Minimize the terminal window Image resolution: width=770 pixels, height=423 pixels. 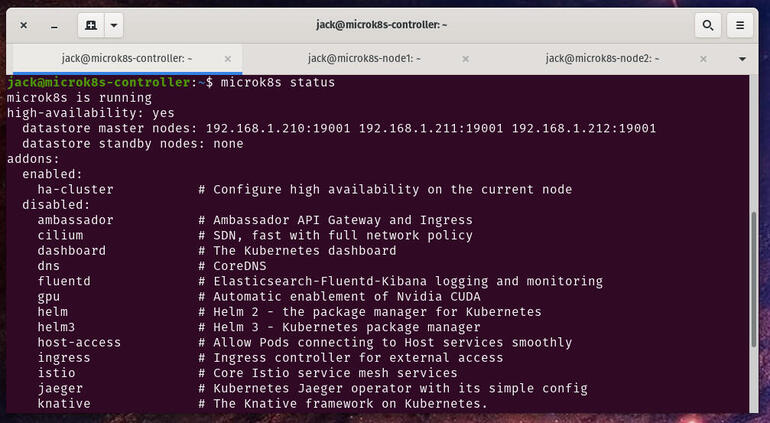[54, 25]
